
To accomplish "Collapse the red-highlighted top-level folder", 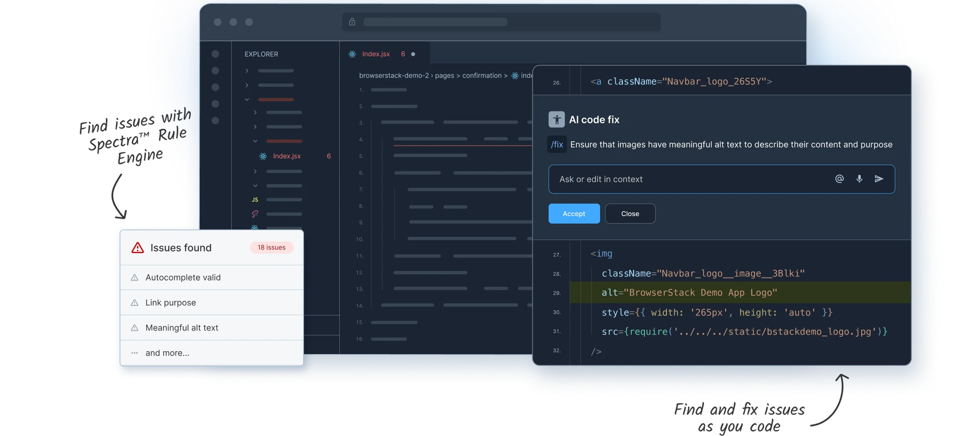I will coord(247,100).
